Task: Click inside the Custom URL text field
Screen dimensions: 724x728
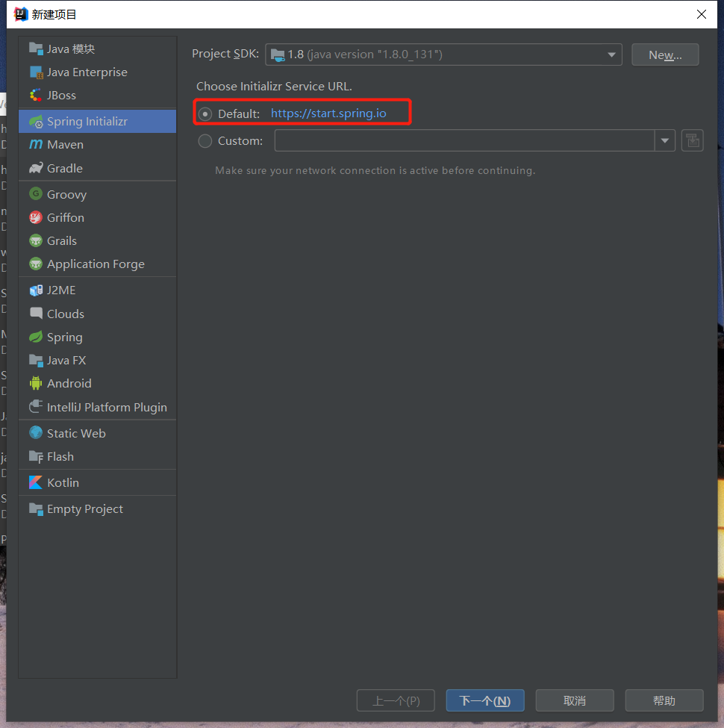Action: (463, 140)
